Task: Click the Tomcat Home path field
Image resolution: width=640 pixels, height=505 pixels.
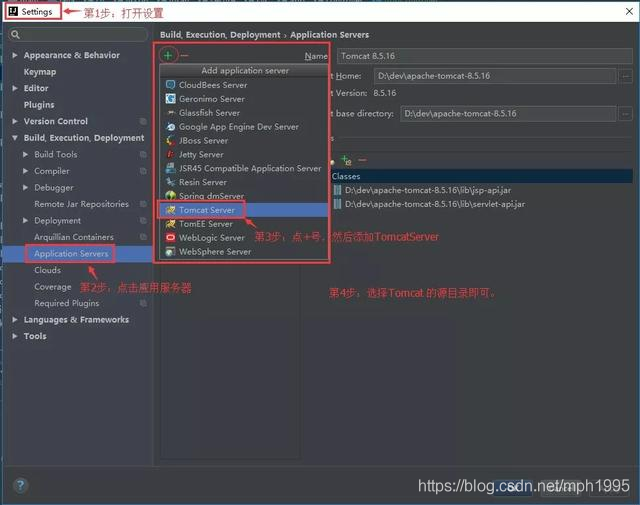Action: click(x=495, y=76)
